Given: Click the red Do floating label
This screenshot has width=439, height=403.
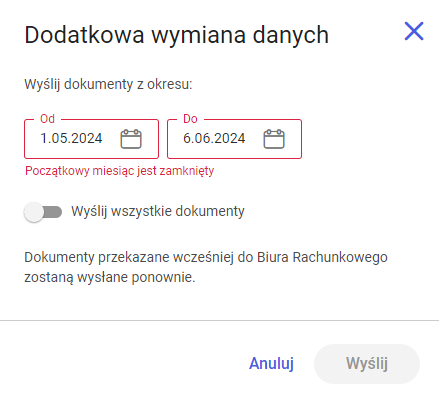Looking at the screenshot, I should pos(190,119).
